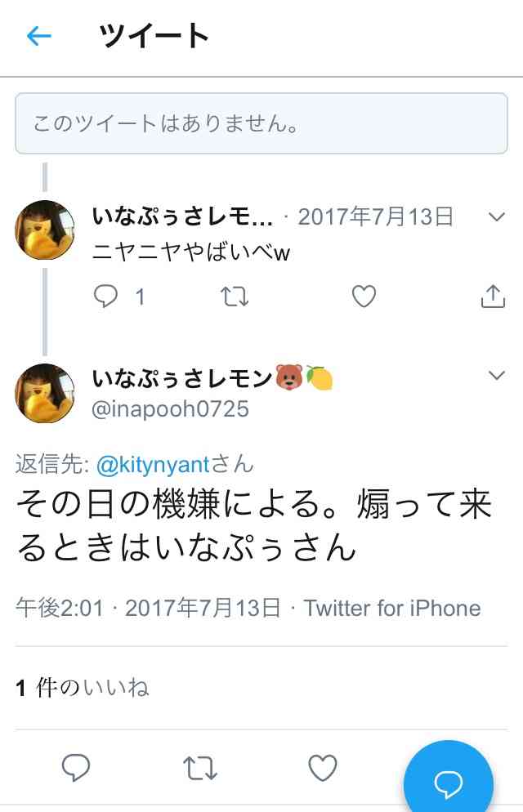The height and width of the screenshot is (812, 523).
Task: Retweet the ニヤニヤやばいべw tweet
Action: (x=235, y=297)
